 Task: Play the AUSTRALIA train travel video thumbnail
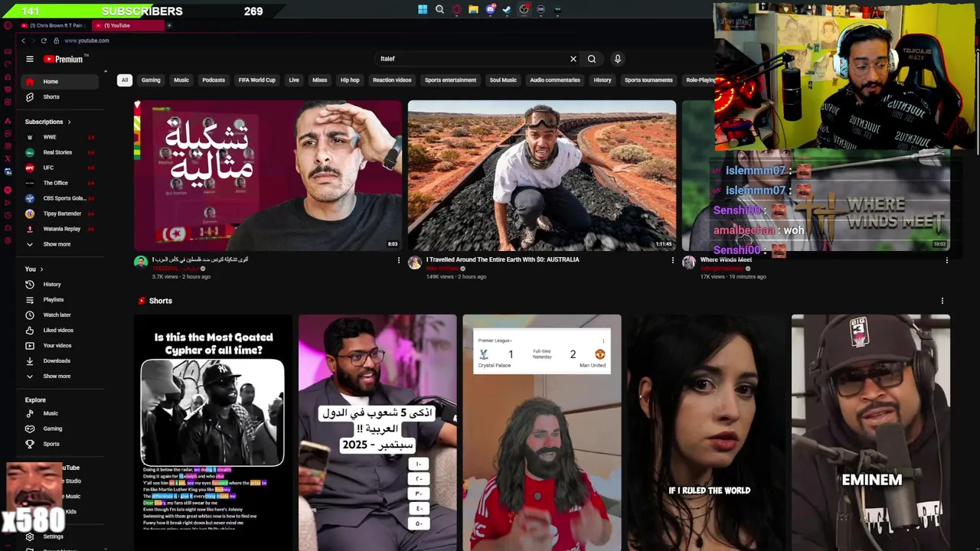point(542,175)
